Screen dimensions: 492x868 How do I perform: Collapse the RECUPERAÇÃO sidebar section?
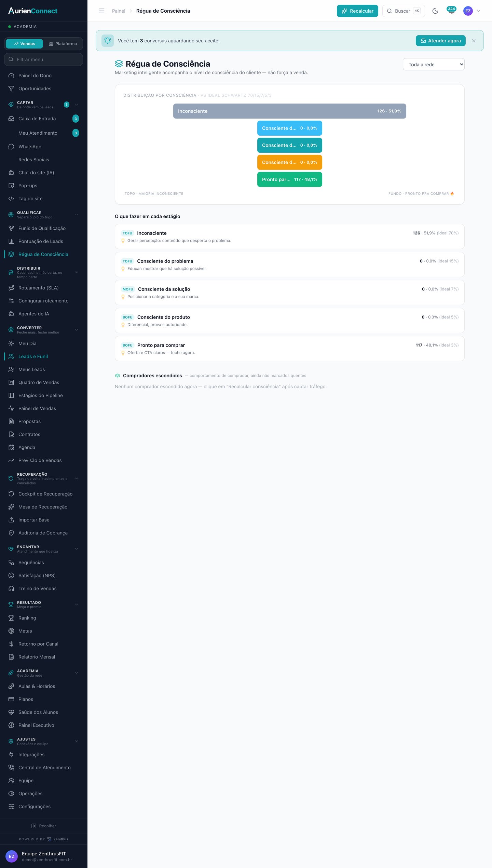77,478
